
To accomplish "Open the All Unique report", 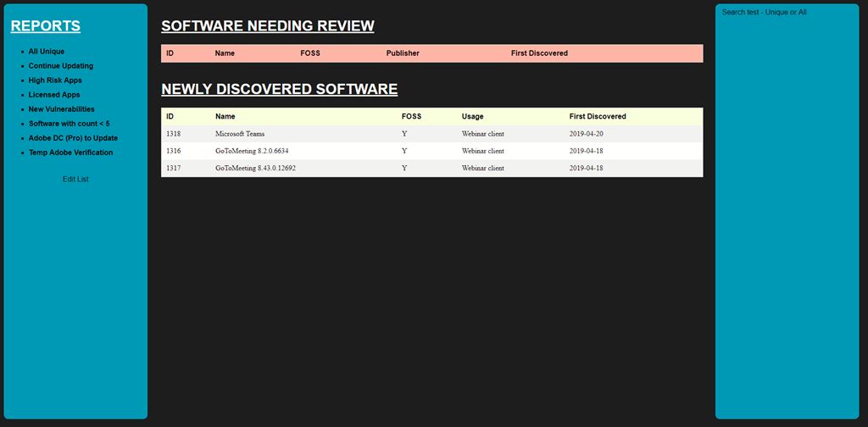I will point(47,52).
